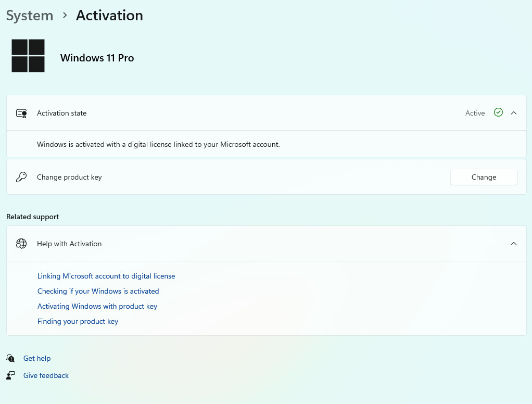Click the Windows logo icon
The image size is (532, 404).
pyautogui.click(x=28, y=56)
